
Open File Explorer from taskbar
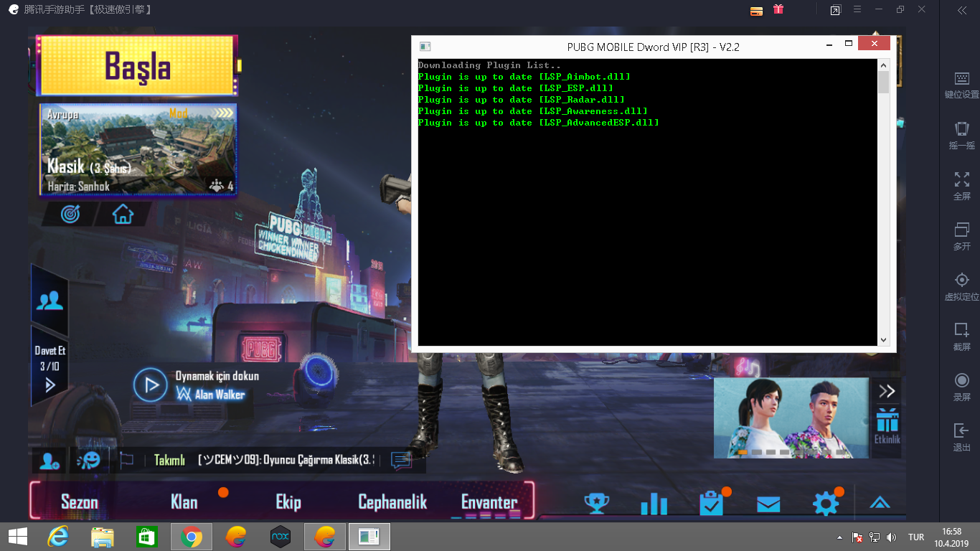click(103, 537)
